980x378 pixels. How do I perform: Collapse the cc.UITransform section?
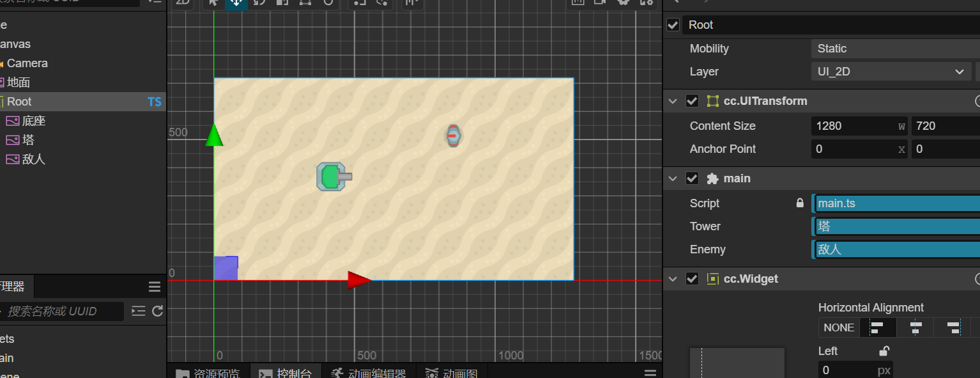point(672,101)
